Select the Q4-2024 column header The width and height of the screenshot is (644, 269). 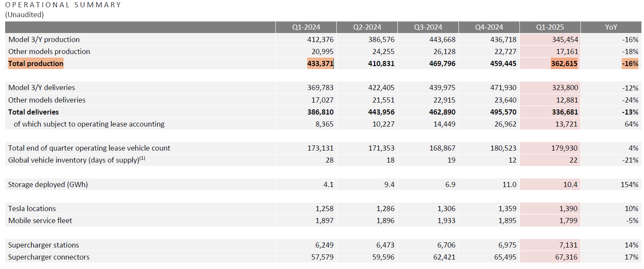click(x=489, y=27)
